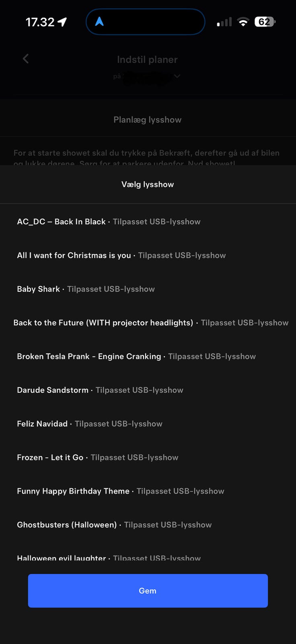Select Funny Happy Birthday Theme
The image size is (296, 644).
click(120, 491)
